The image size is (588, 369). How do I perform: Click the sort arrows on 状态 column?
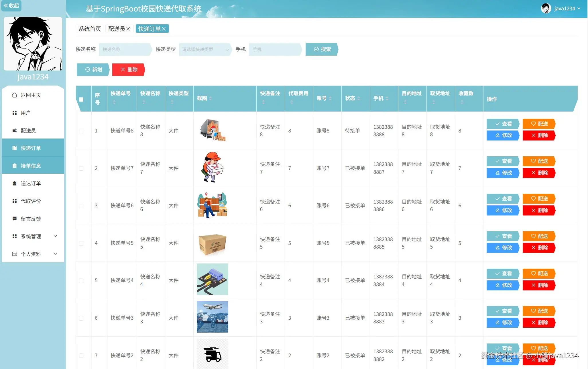tap(359, 98)
